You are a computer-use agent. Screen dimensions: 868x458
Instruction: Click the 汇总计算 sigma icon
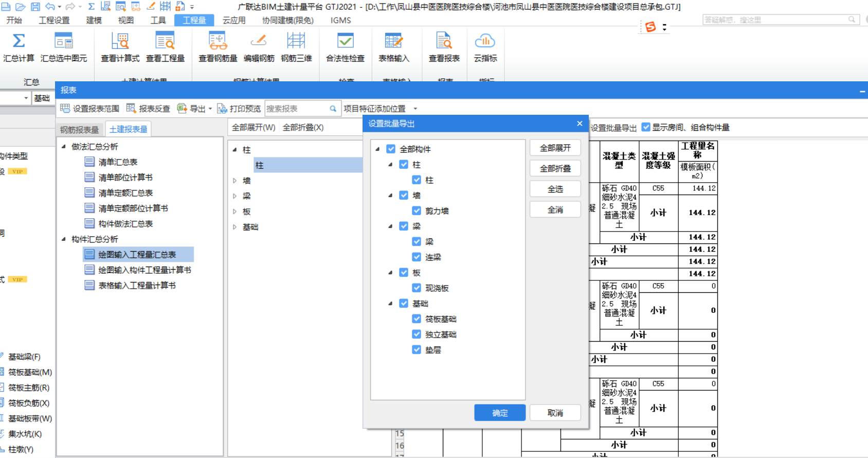click(19, 41)
